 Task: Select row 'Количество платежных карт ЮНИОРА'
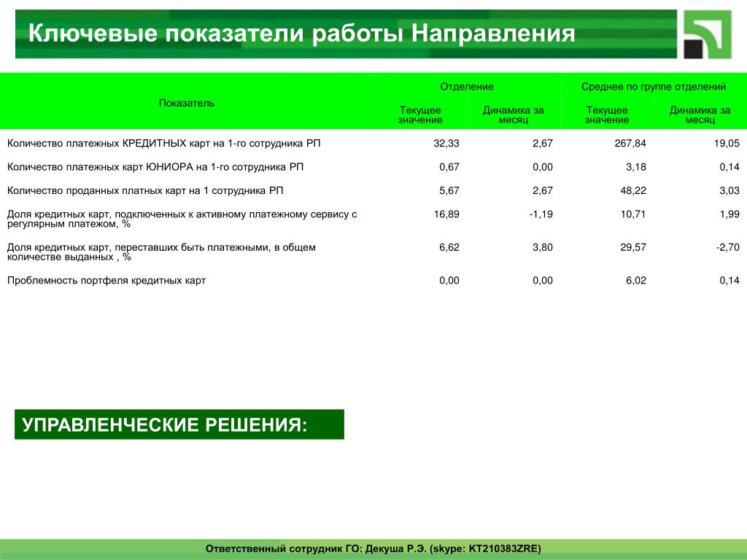[x=373, y=167]
